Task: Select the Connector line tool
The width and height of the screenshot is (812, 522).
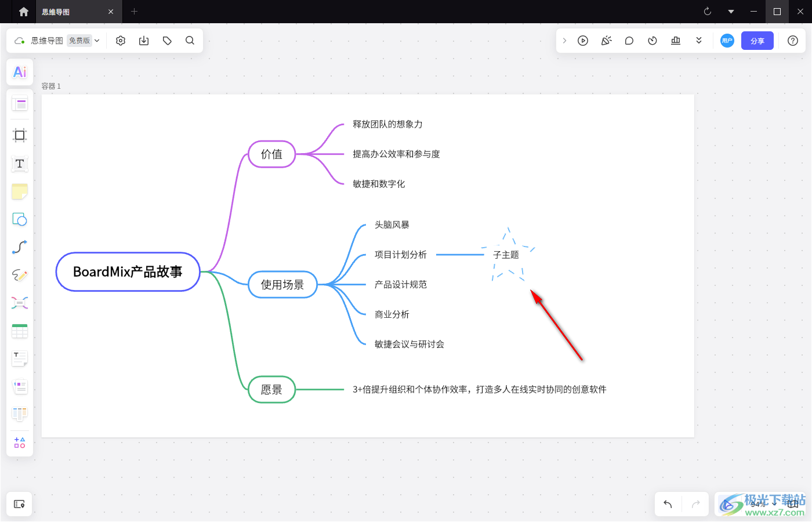Action: [20, 247]
